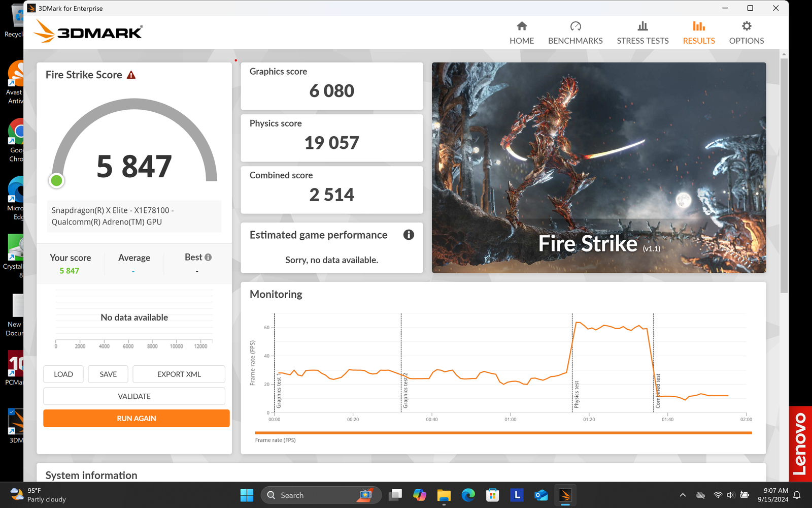Click the Fire Strike warning triangle icon

click(131, 75)
